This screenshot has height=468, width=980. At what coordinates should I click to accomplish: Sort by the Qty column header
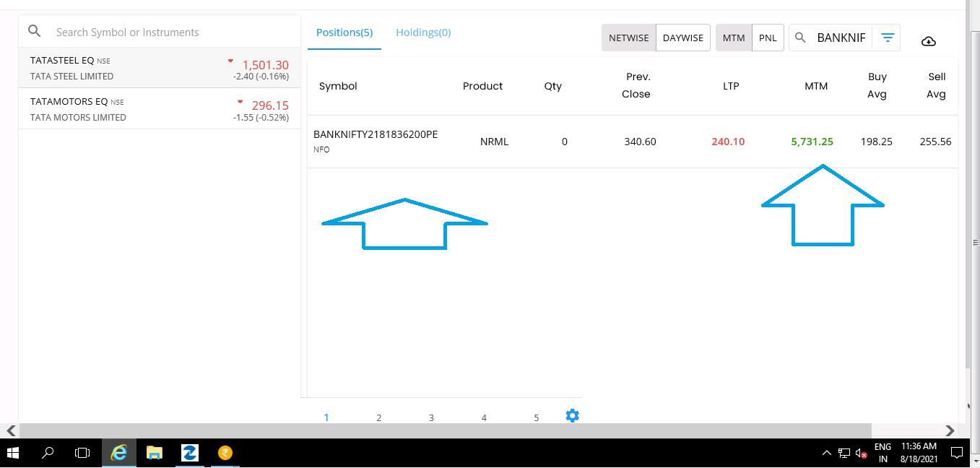click(x=553, y=86)
